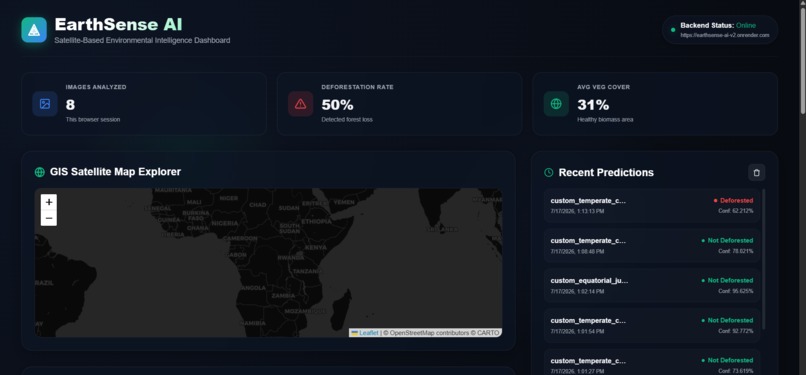Image resolution: width=806 pixels, height=375 pixels.
Task: Zoom in on the map with plus
Action: pos(49,202)
